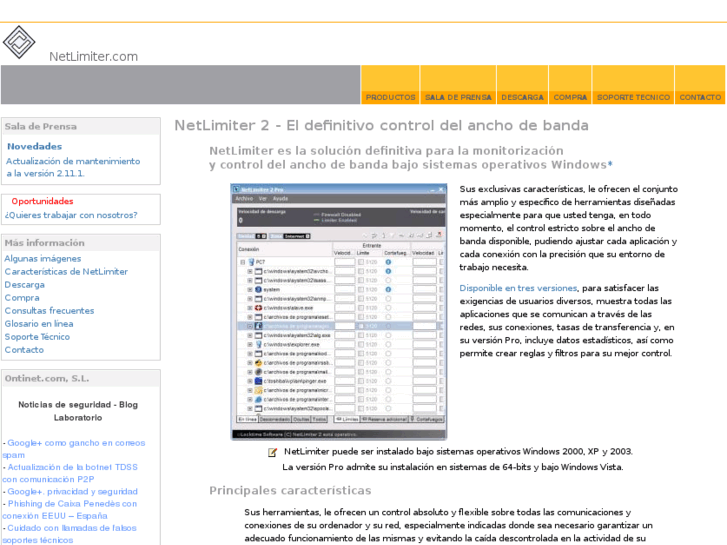Click the note pencil icon beside install text
This screenshot has height=545, width=727.
(273, 452)
